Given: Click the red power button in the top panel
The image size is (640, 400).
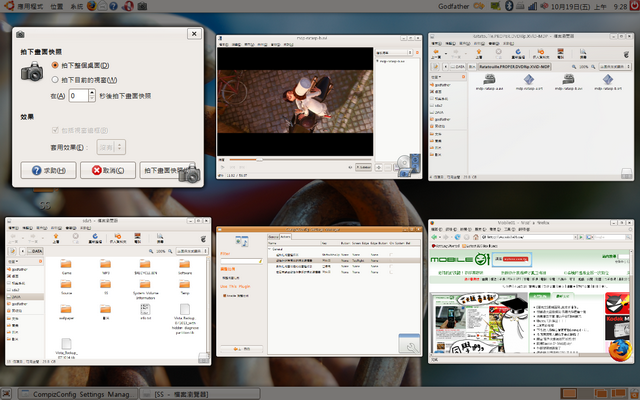Looking at the screenshot, I should (x=635, y=5).
